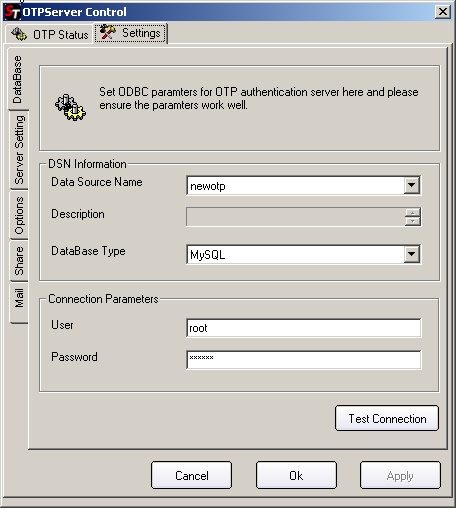Click the Data Source Name label
The image size is (456, 508).
coord(97,182)
